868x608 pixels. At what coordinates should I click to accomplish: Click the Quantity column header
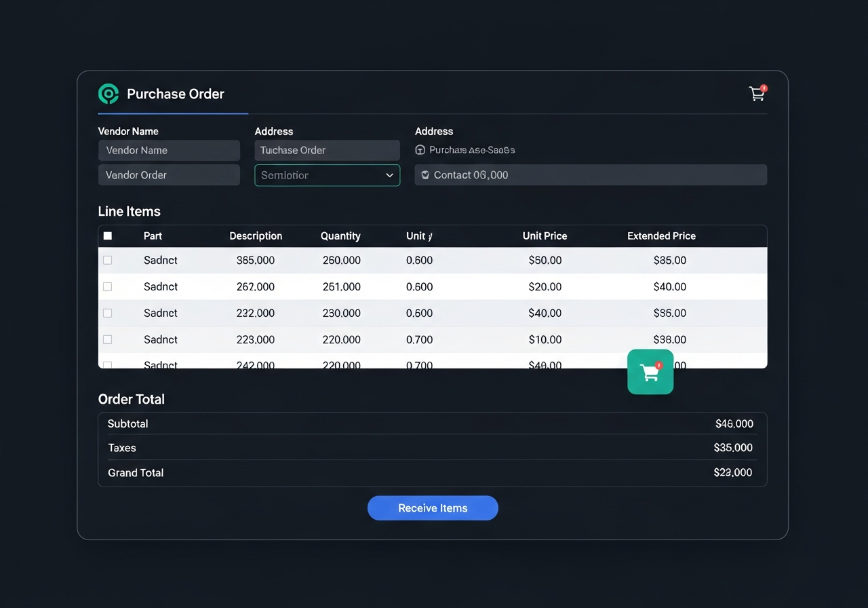coord(340,236)
